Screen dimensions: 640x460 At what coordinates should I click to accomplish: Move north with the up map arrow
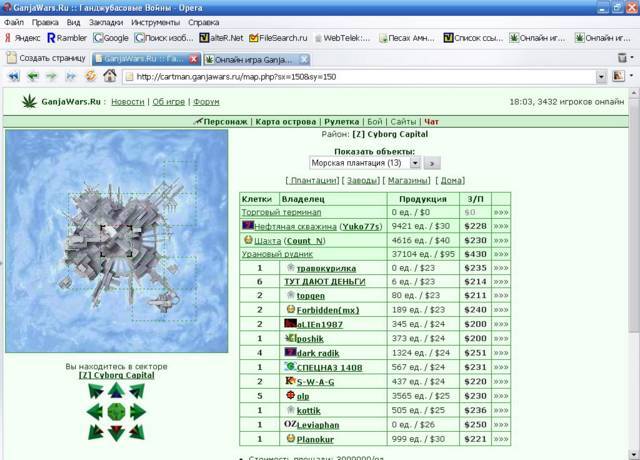116,391
